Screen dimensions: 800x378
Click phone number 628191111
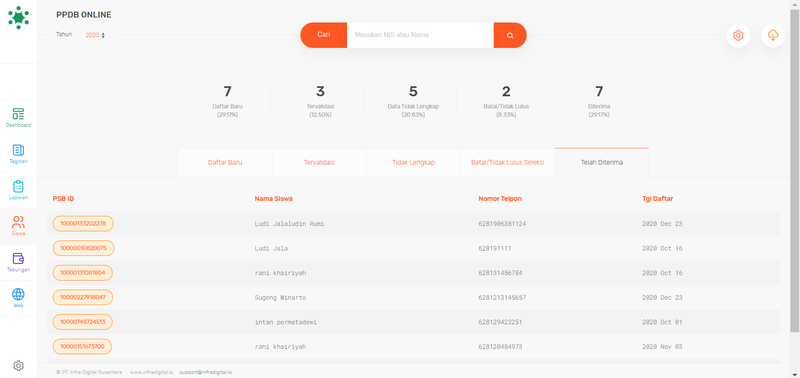tap(494, 248)
